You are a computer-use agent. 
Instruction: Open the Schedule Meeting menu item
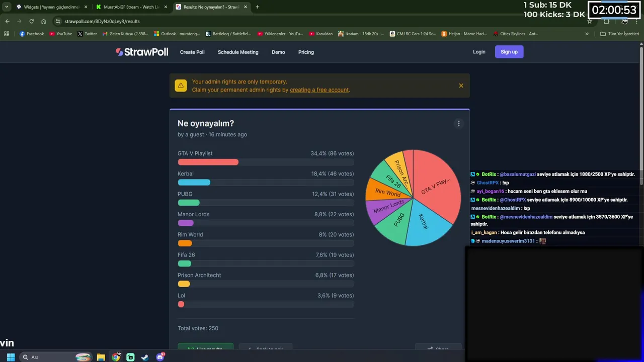point(238,52)
